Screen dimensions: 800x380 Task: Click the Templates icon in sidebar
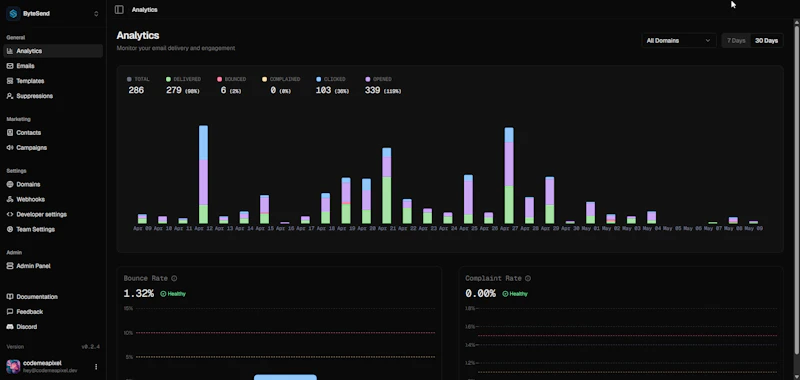[10, 81]
